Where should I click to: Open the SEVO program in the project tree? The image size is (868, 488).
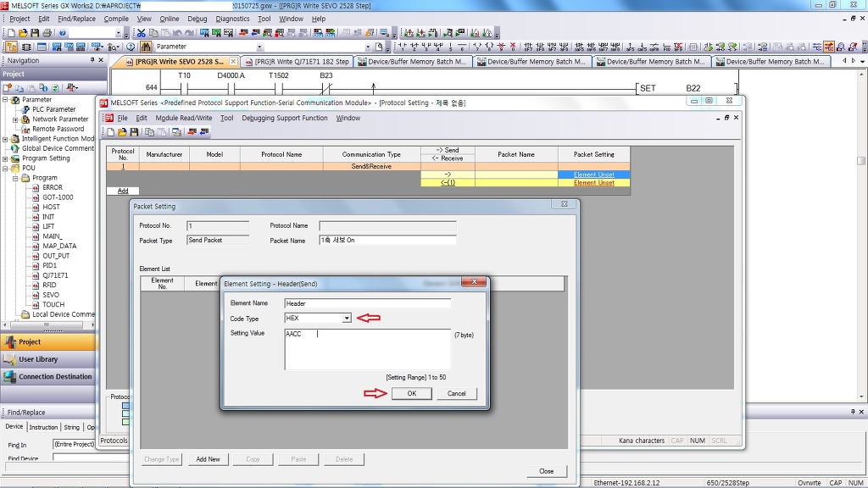(51, 295)
